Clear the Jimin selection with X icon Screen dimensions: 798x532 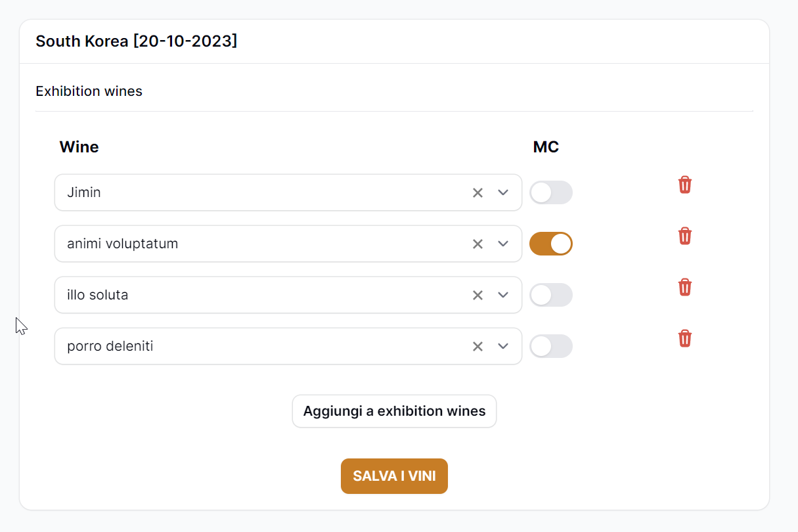pyautogui.click(x=477, y=192)
